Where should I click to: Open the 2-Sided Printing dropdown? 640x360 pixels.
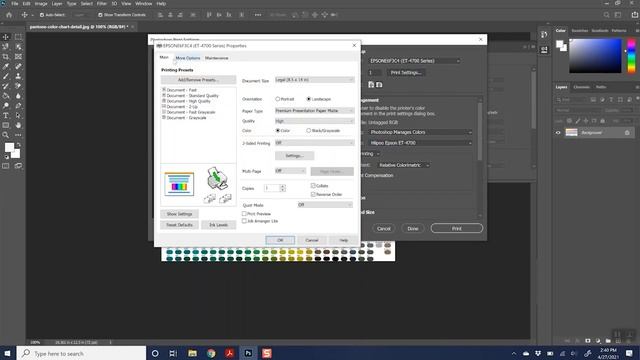[x=314, y=143]
